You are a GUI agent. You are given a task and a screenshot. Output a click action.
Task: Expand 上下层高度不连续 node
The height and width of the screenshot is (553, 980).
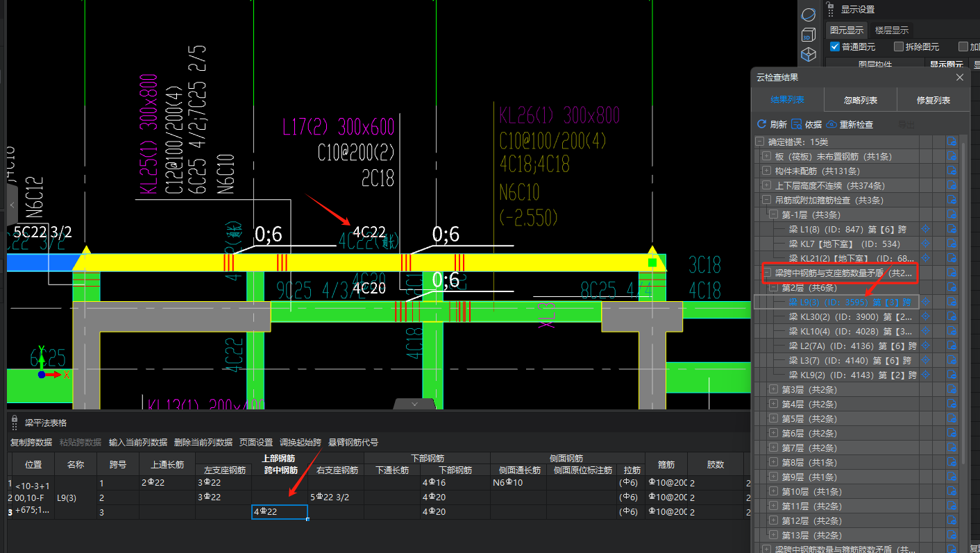[766, 185]
